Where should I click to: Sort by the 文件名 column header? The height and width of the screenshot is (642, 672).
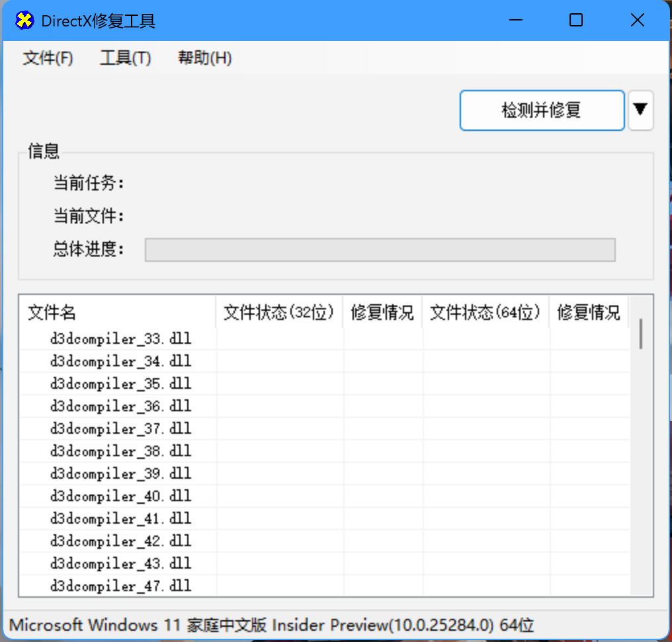click(117, 312)
